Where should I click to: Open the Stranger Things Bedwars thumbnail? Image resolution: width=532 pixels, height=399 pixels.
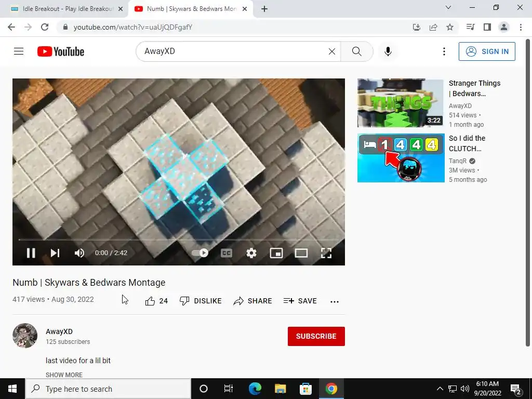(x=401, y=103)
